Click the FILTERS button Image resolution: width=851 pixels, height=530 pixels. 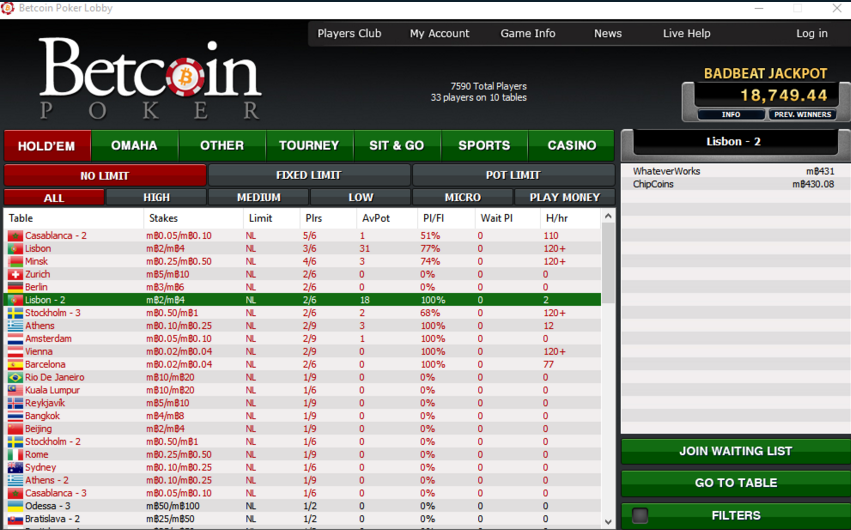[x=736, y=515]
